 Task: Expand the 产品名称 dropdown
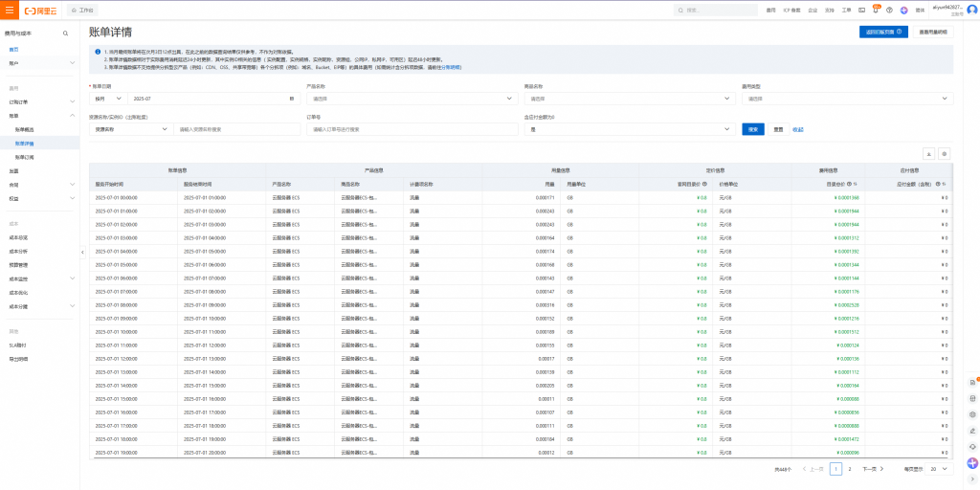click(412, 99)
